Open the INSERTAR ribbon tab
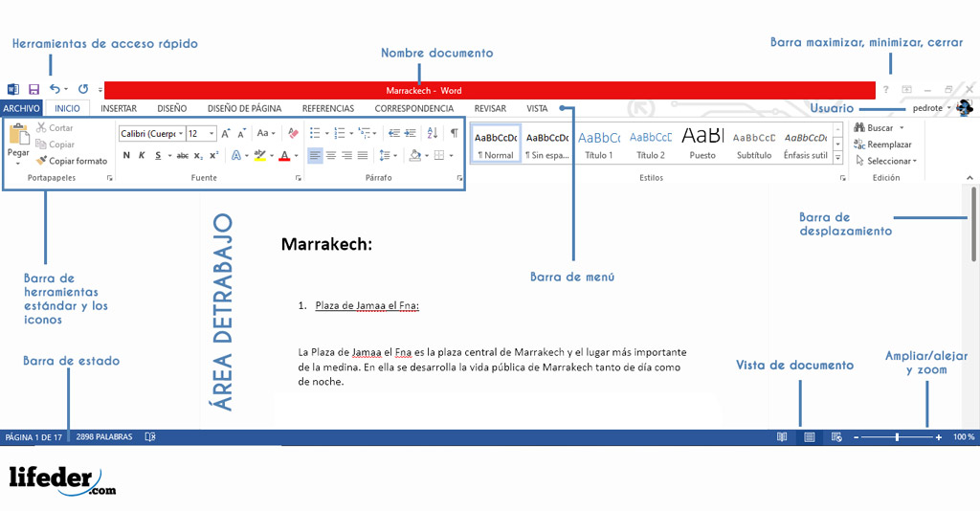Screen dimensions: 980x511 (119, 109)
